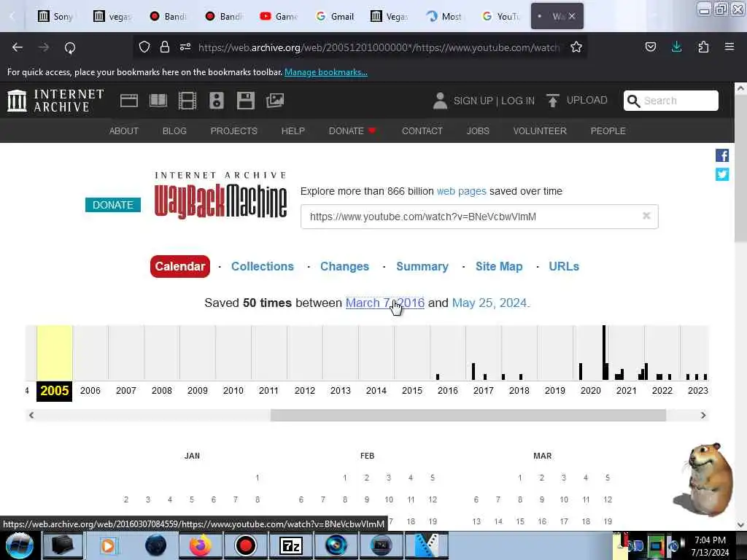Click timeline scroll right arrow
The height and width of the screenshot is (560, 747).
pyautogui.click(x=703, y=415)
